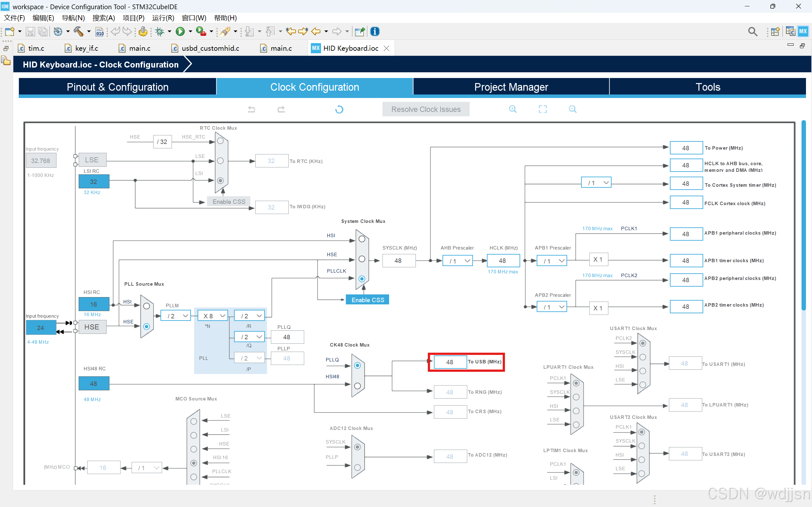The image size is (812, 507).
Task: Click the HSE input frequency field 24
Action: pyautogui.click(x=41, y=328)
